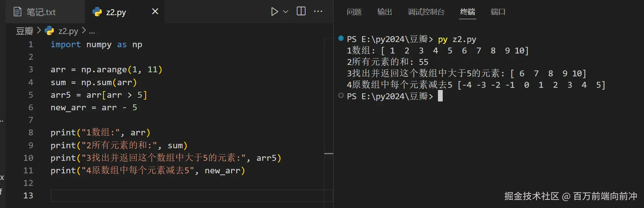Switch to the 笔记.txt tab
Viewport: 644px width, 208px height.
click(45, 12)
